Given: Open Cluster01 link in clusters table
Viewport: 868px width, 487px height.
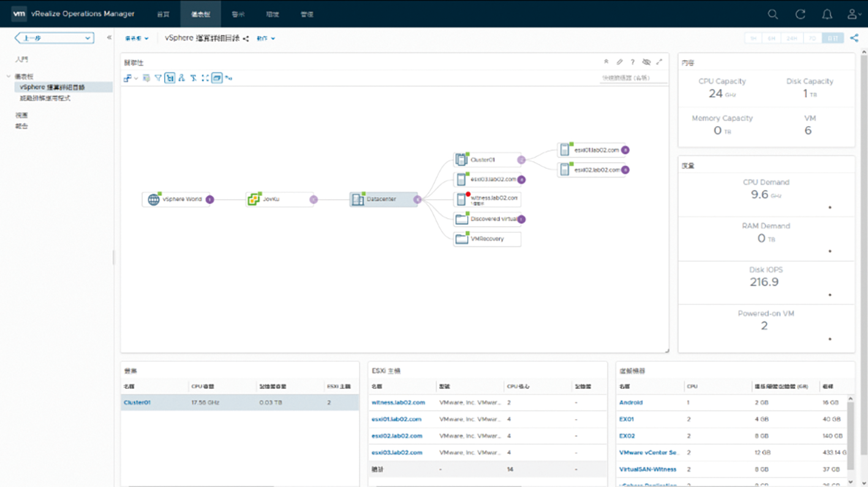Looking at the screenshot, I should [x=137, y=402].
